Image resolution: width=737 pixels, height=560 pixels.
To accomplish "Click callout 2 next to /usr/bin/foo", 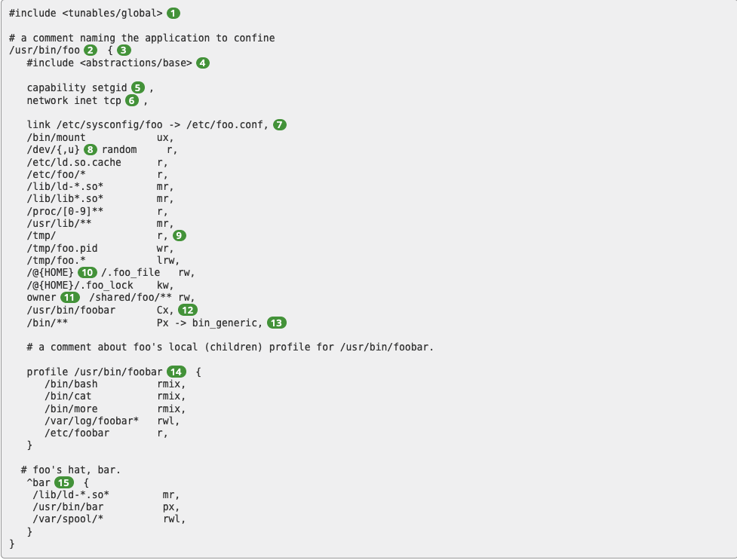I will [x=91, y=50].
